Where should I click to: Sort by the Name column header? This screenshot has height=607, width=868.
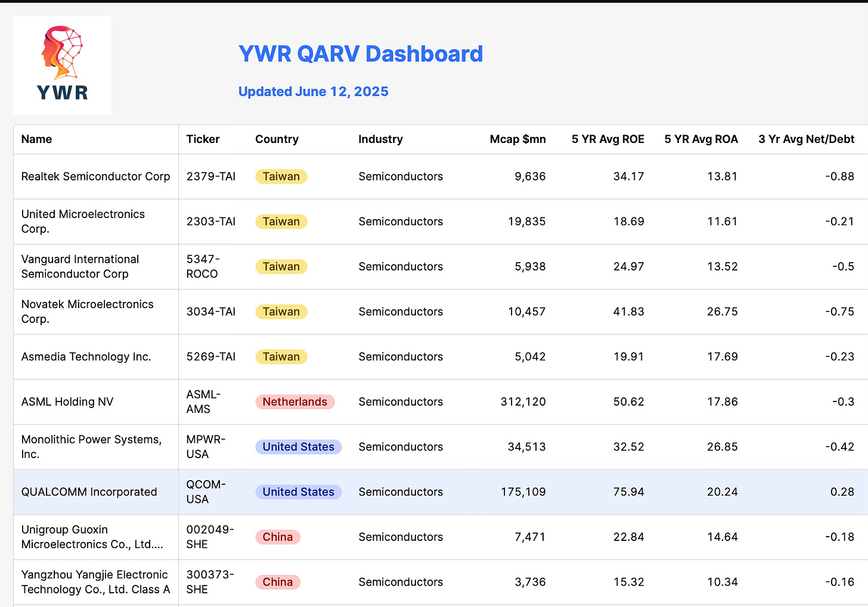click(x=36, y=139)
